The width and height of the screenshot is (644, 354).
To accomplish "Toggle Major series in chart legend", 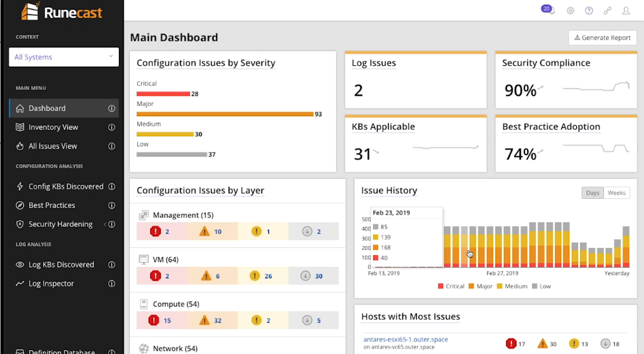I will click(480, 286).
